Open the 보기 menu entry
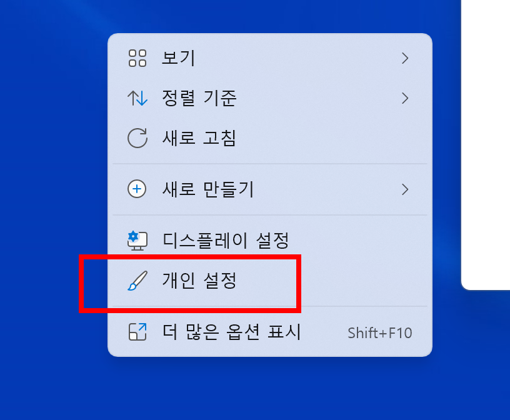The image size is (510, 420). [269, 58]
